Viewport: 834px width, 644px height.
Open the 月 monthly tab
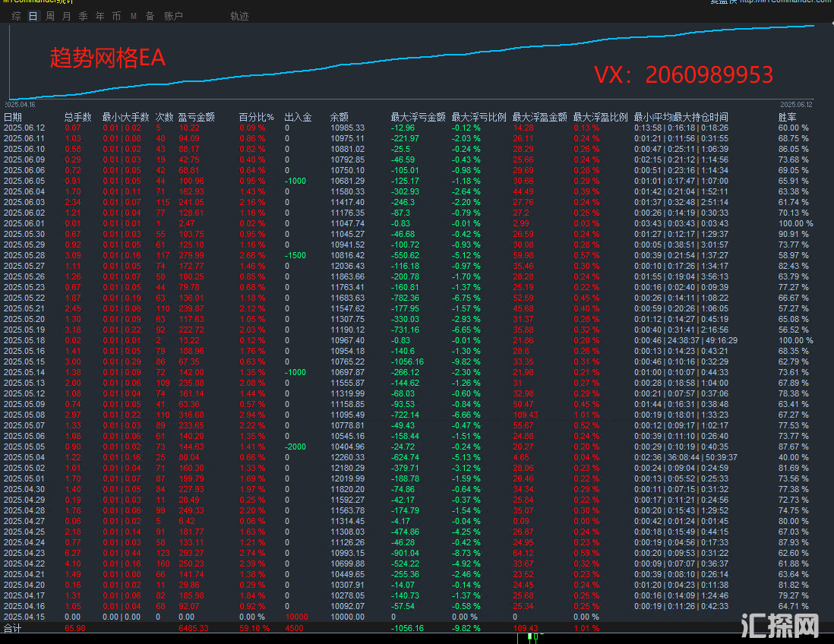pyautogui.click(x=67, y=16)
